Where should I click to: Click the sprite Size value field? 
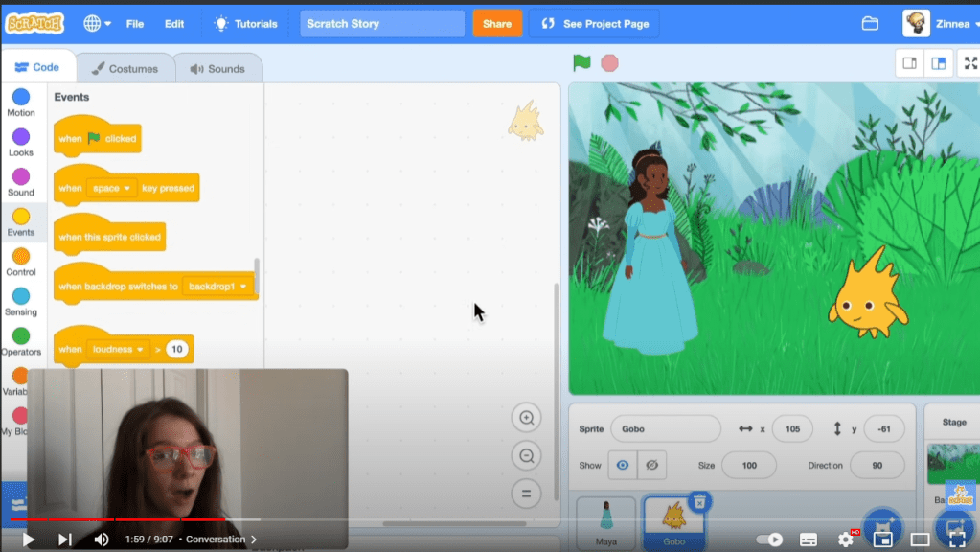[x=749, y=466]
